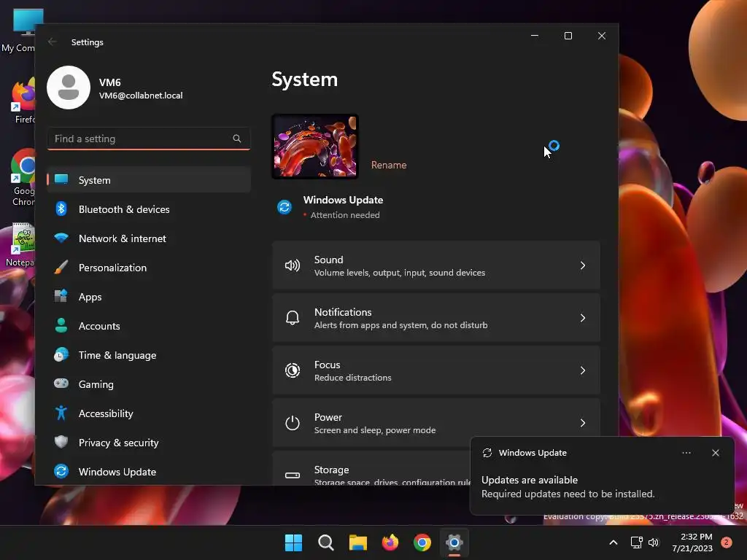The height and width of the screenshot is (560, 747).
Task: Click the Updates are available notification text
Action: (530, 480)
